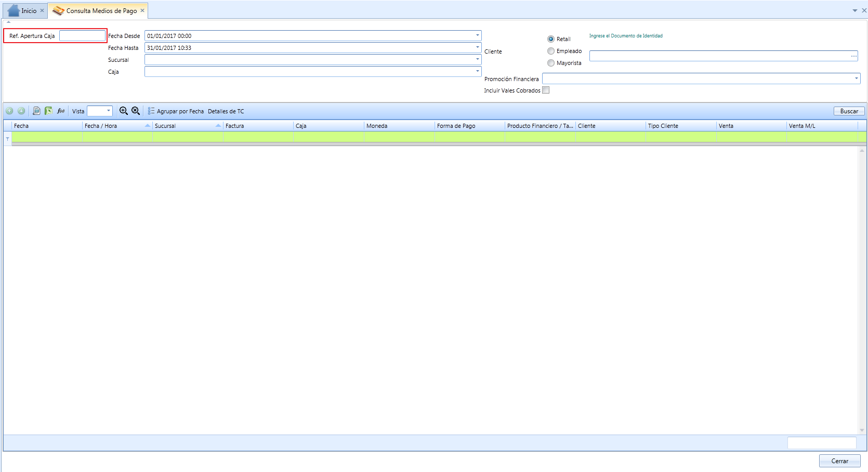Open the client lookup ellipsis button
Screen dimensions: 868x472
pyautogui.click(x=853, y=56)
